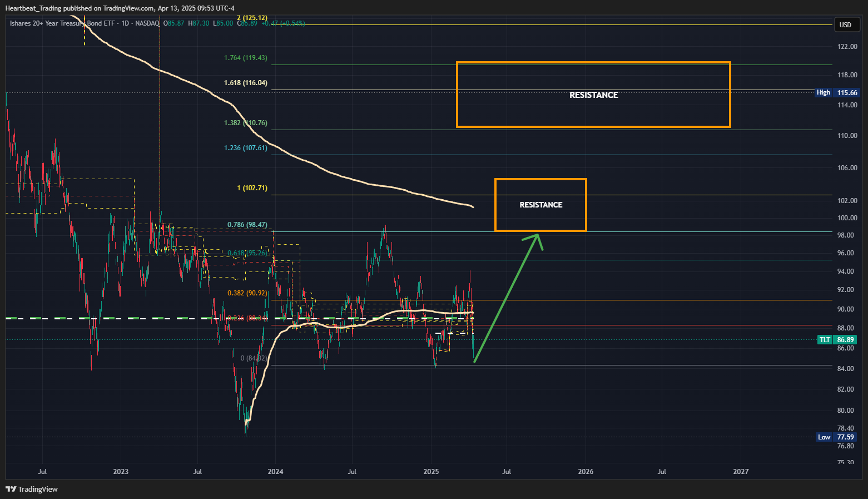
Task: Click the 1D interval label in chart legend
Action: click(x=125, y=23)
